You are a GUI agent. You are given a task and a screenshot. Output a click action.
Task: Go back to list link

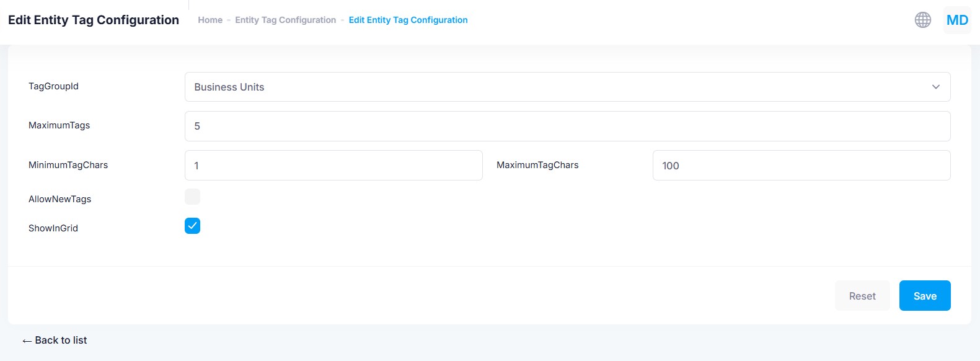click(55, 340)
